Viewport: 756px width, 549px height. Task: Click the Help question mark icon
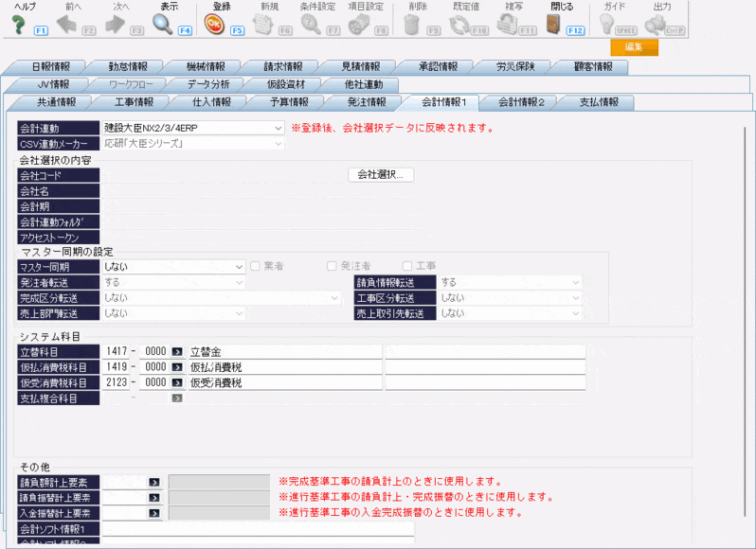coord(18,24)
